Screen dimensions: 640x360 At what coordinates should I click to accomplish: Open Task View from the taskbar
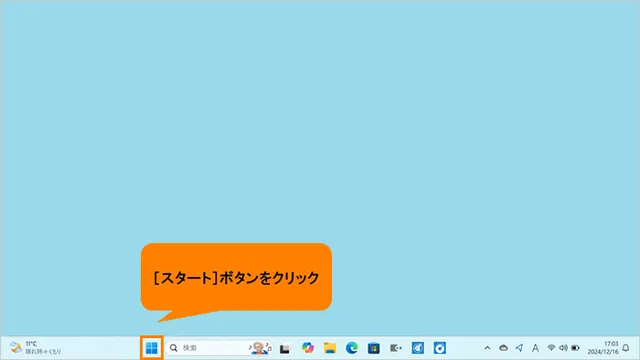(x=285, y=348)
